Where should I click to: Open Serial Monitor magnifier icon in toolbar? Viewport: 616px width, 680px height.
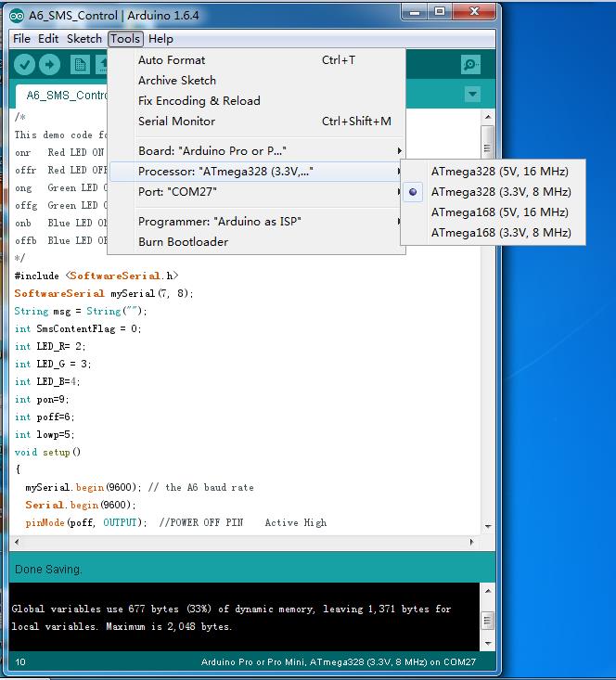coord(470,65)
